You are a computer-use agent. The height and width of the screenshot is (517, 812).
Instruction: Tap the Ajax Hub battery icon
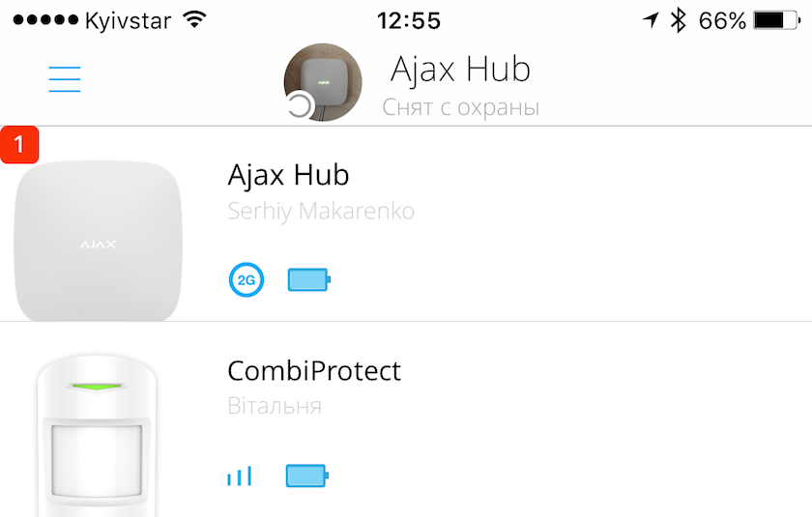[x=309, y=279]
